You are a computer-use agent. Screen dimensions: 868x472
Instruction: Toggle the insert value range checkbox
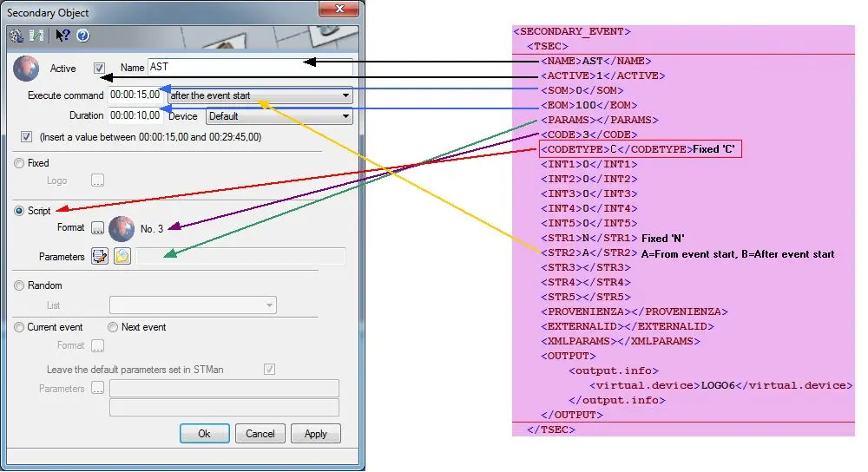(x=26, y=136)
